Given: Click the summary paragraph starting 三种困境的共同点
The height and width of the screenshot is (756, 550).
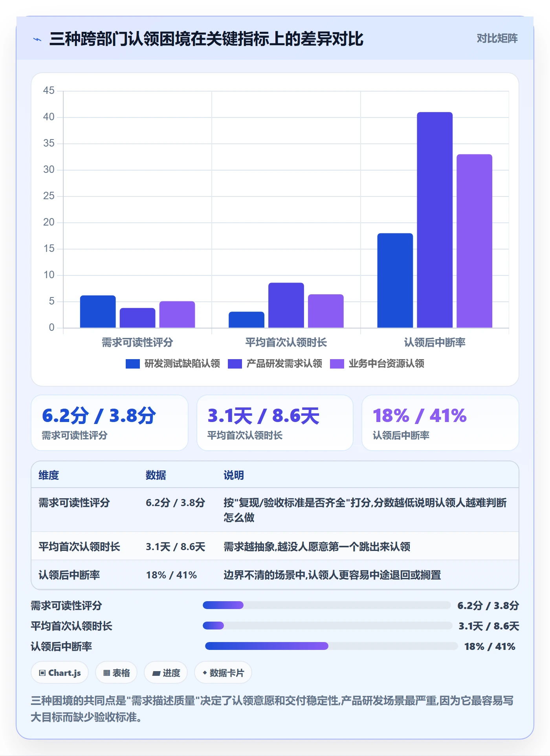Looking at the screenshot, I should (272, 709).
